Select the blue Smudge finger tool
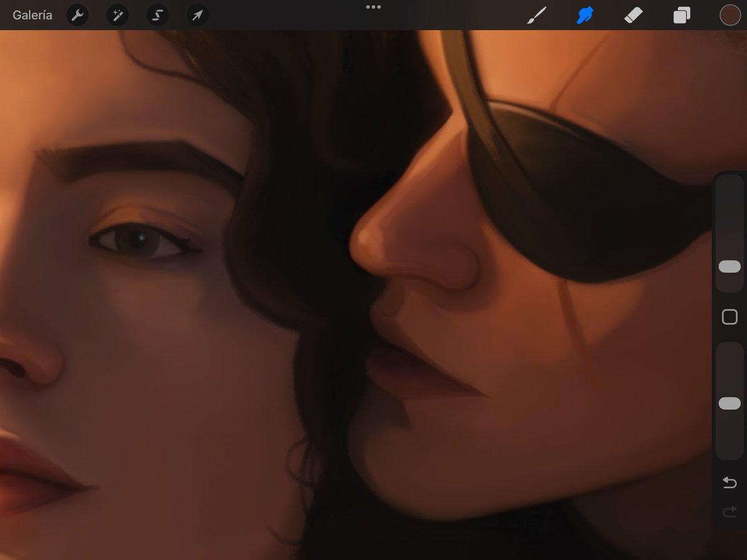This screenshot has height=560, width=747. pyautogui.click(x=585, y=16)
